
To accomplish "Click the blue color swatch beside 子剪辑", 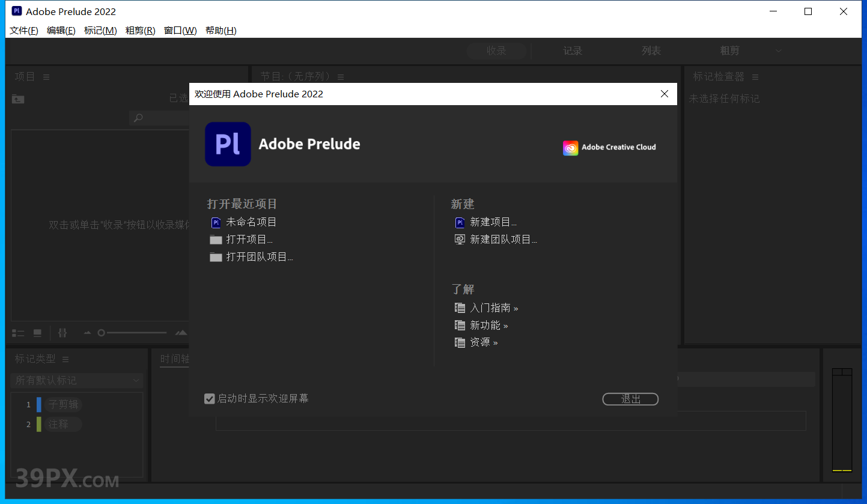I will [39, 405].
